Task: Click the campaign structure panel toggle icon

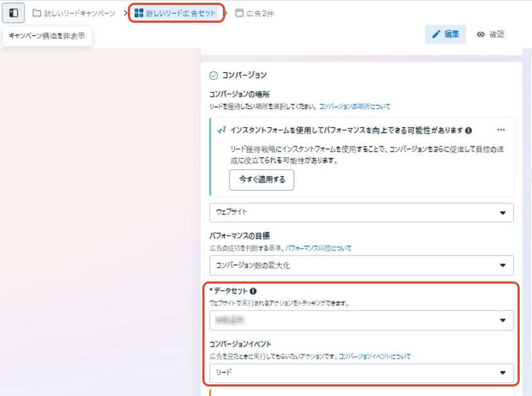Action: click(x=14, y=12)
